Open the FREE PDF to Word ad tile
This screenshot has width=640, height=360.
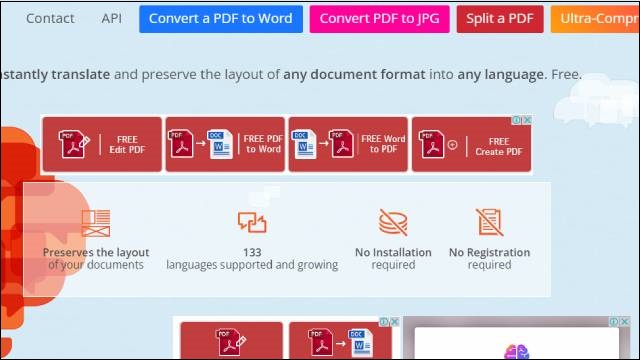click(225, 144)
